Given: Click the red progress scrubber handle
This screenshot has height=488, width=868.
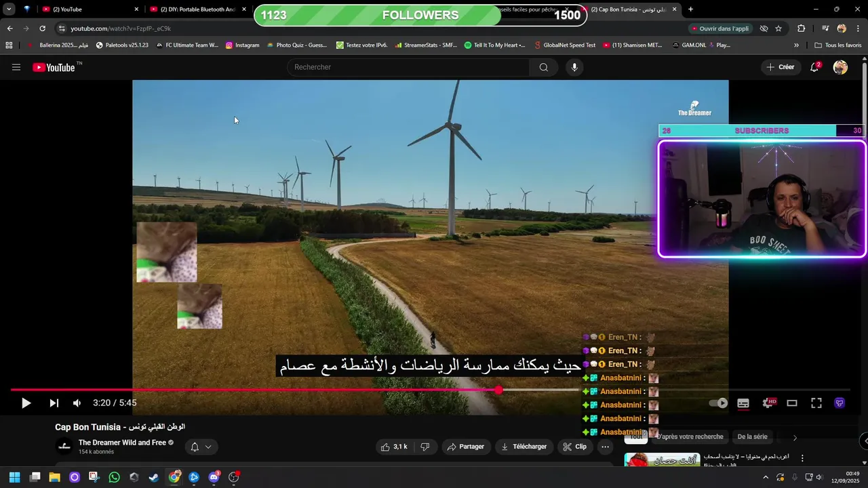Looking at the screenshot, I should pos(498,390).
